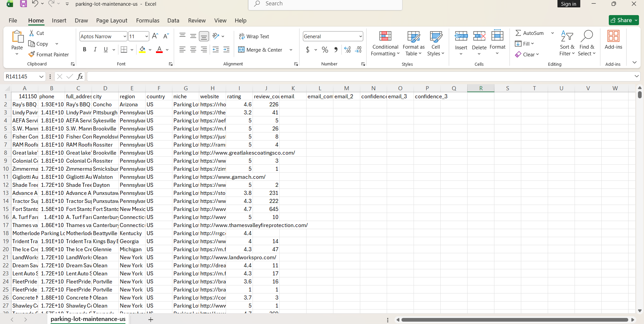This screenshot has width=644, height=324.
Task: Apply Comma Style icon
Action: tap(336, 50)
